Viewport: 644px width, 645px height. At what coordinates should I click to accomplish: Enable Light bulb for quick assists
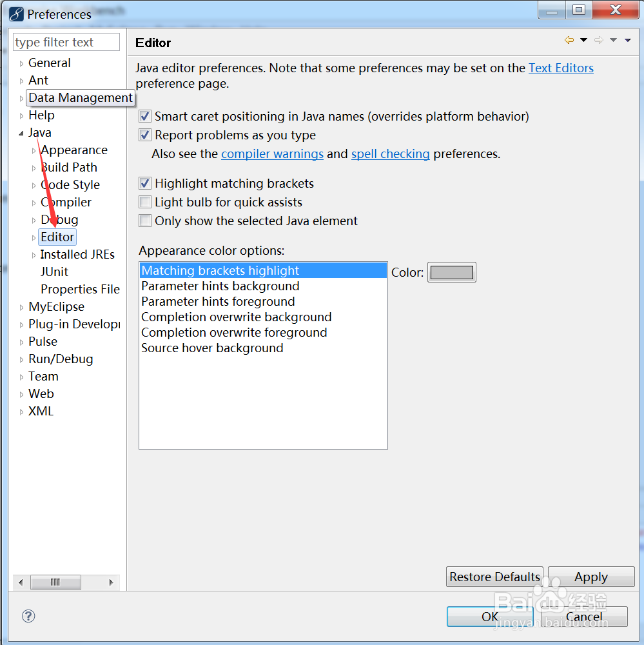point(145,202)
